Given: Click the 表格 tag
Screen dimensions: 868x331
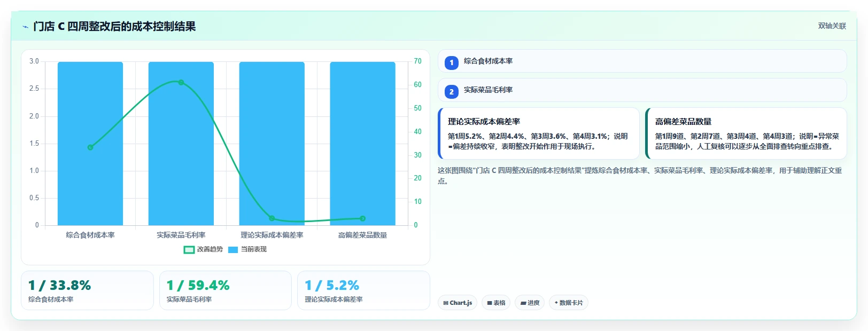Looking at the screenshot, I should click(x=496, y=303).
